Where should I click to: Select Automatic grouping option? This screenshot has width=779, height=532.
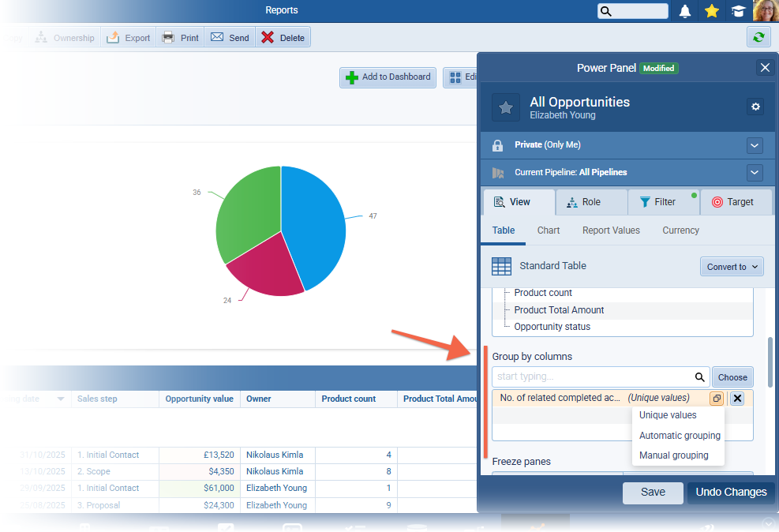[680, 436]
